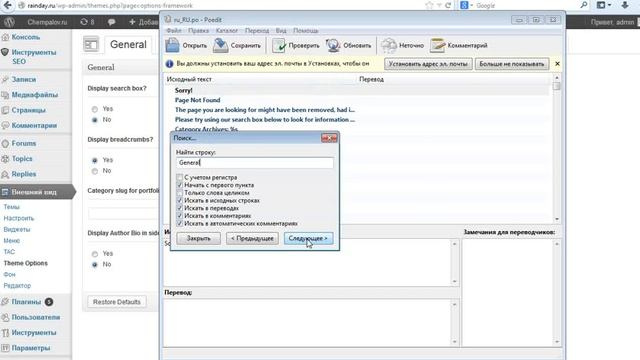Viewport: 640px width, 360px height.
Task: Click Restore Defaults button in WordPress
Action: (x=117, y=302)
